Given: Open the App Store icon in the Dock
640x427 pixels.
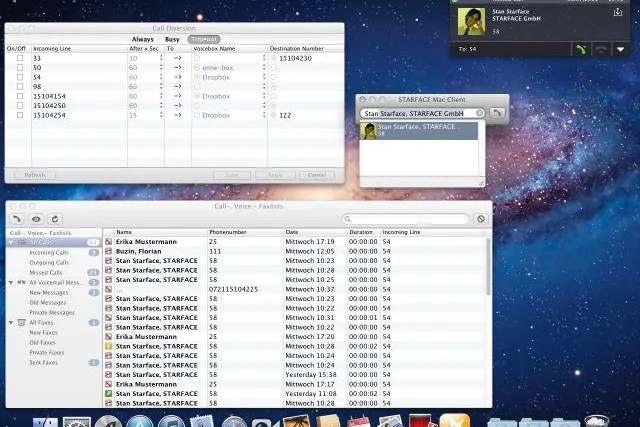Looking at the screenshot, I should 140,421.
